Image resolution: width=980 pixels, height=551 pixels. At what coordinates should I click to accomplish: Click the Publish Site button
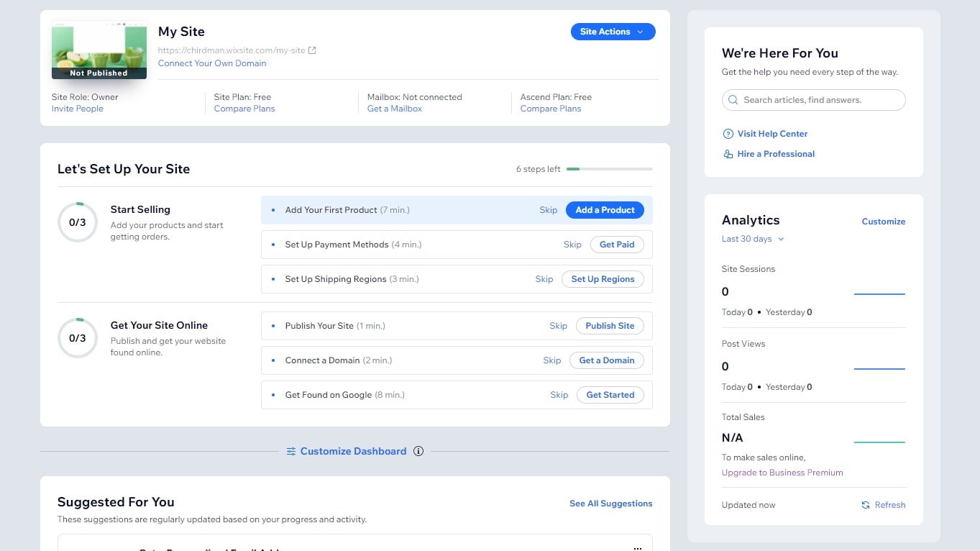(x=610, y=326)
